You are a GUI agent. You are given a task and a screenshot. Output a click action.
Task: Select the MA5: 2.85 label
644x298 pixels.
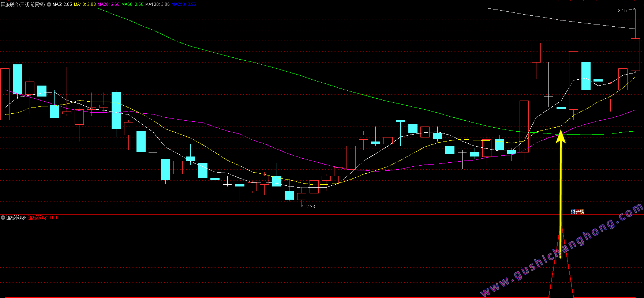pos(62,4)
